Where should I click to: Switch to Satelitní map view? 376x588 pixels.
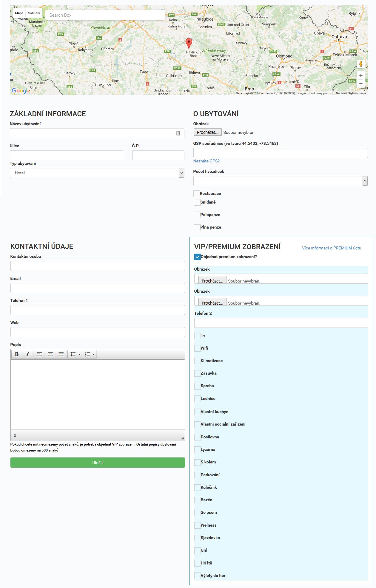point(34,13)
